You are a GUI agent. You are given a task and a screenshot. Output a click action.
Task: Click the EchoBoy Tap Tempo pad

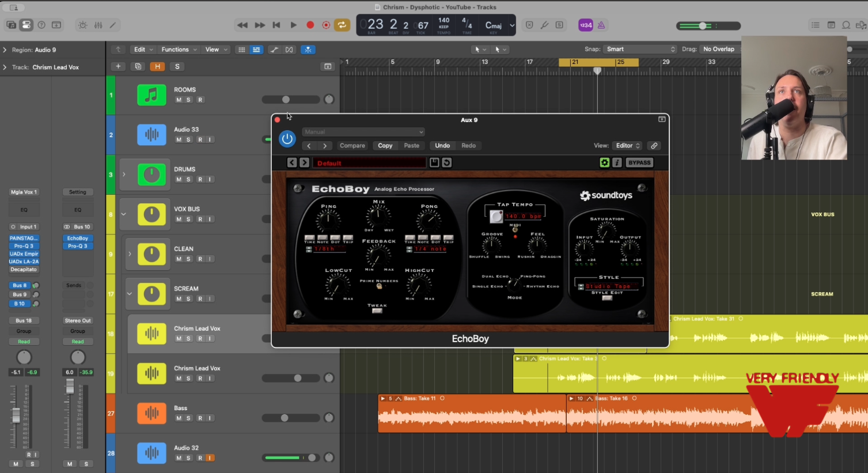point(496,217)
